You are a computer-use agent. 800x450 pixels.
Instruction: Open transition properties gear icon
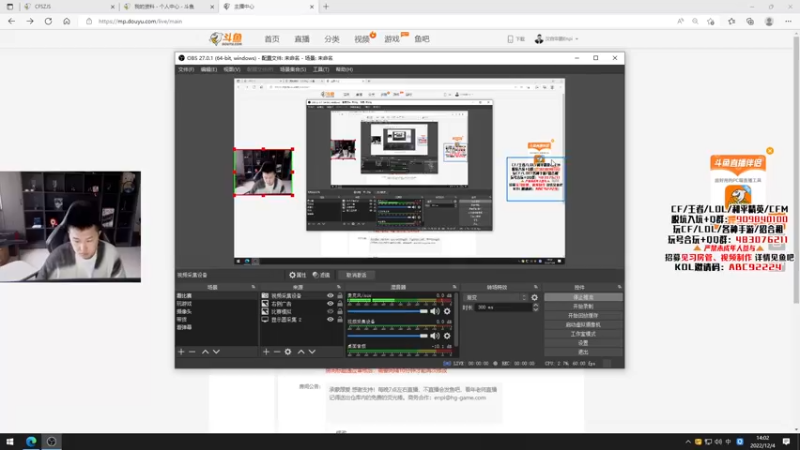tap(534, 297)
